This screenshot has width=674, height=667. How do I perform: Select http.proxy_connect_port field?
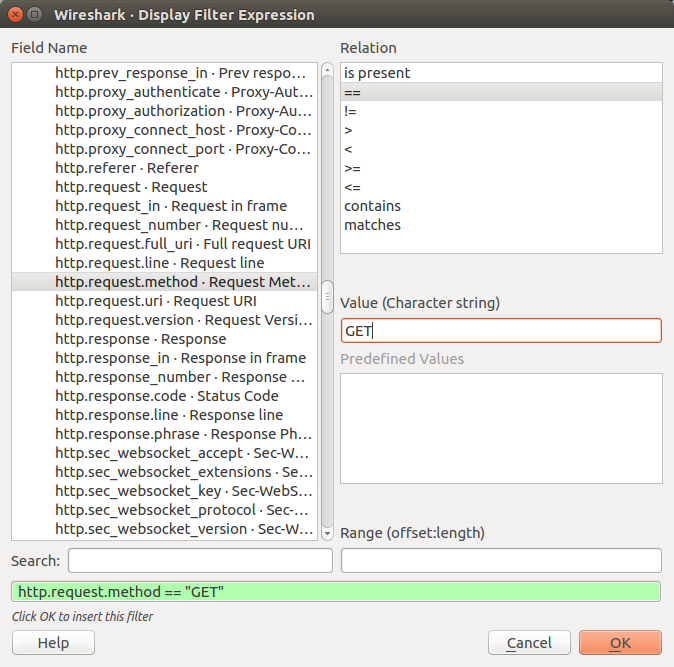[x=165, y=149]
